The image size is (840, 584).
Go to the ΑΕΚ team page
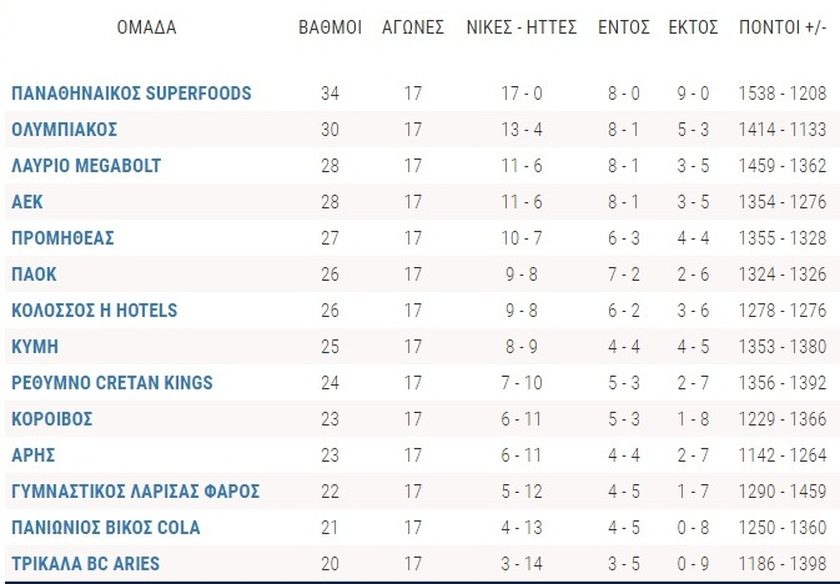pyautogui.click(x=27, y=202)
